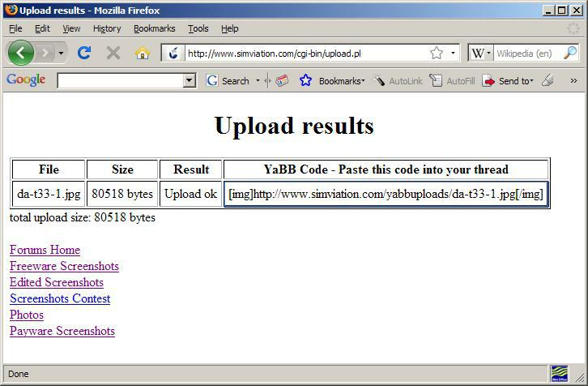Open the Wikipedia search engine selector
Screen dimensions: 588x386
click(x=481, y=53)
